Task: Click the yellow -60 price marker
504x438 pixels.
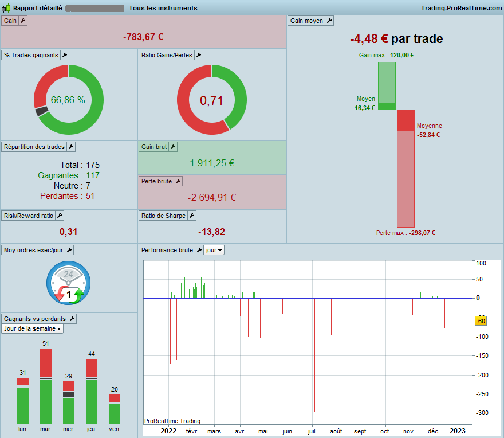Action: [x=481, y=321]
